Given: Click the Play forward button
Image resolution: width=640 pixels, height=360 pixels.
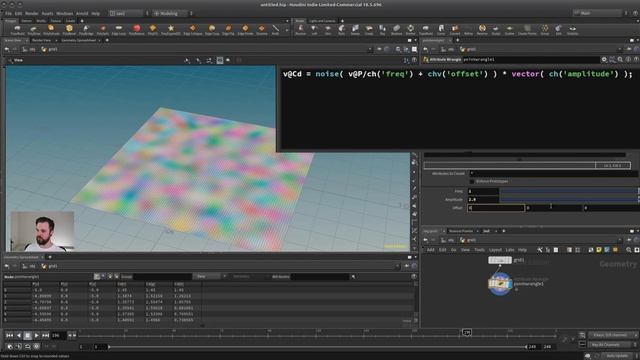Looking at the screenshot, I should point(37,336).
